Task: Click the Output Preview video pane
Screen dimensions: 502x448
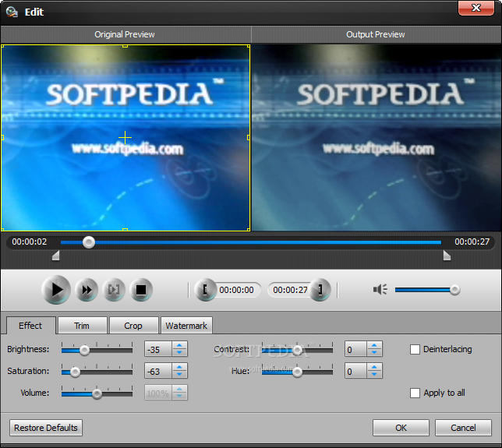Action: [376, 138]
